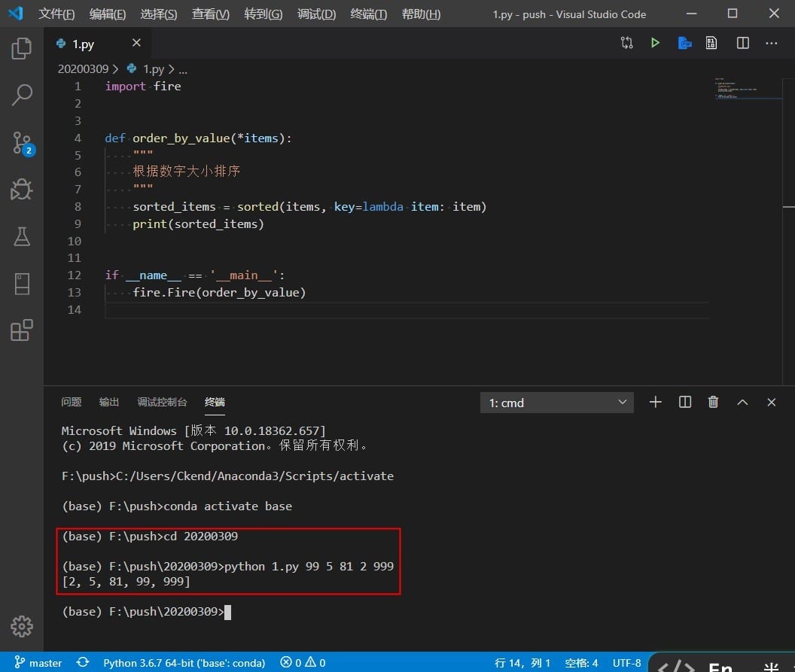Click the master branch in status bar
This screenshot has height=672, width=795.
tap(39, 663)
